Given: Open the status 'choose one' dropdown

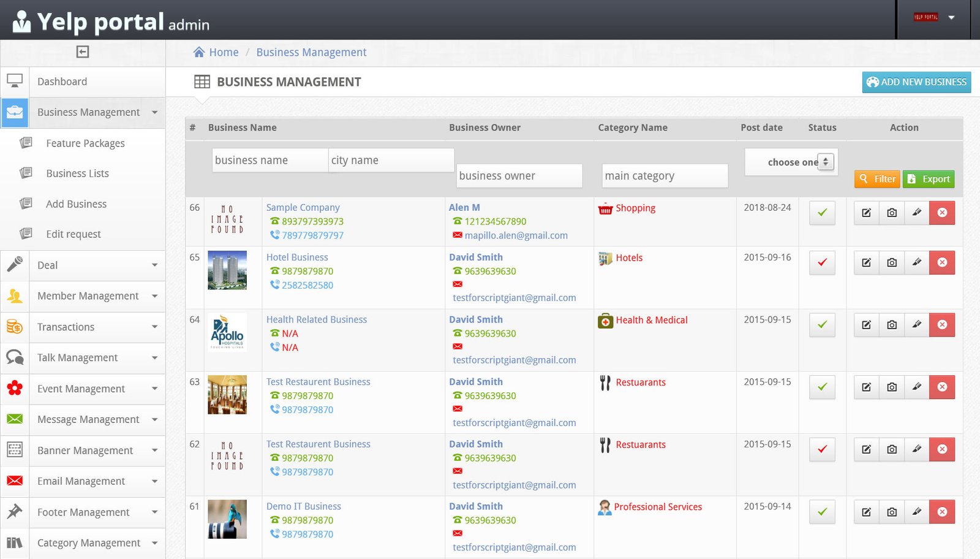Looking at the screenshot, I should (791, 162).
